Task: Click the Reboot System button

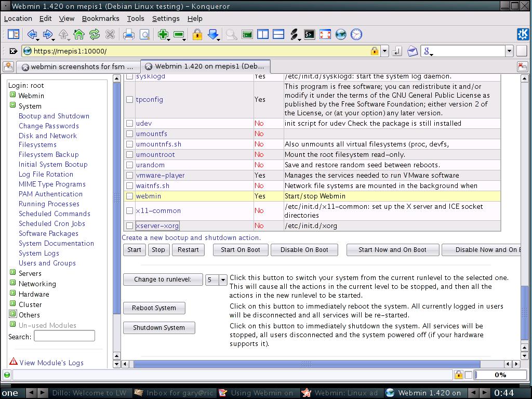Action: click(x=154, y=308)
